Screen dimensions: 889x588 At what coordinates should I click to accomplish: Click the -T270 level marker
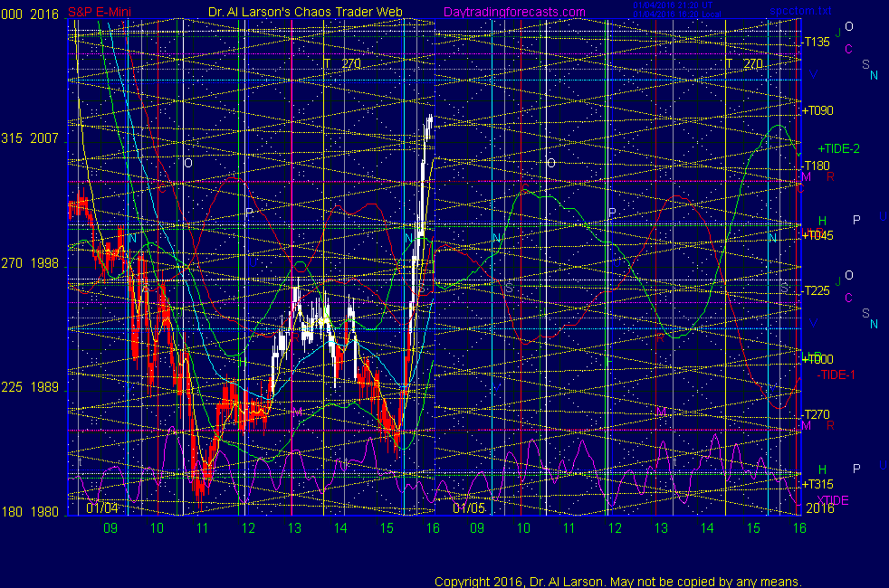(x=817, y=413)
